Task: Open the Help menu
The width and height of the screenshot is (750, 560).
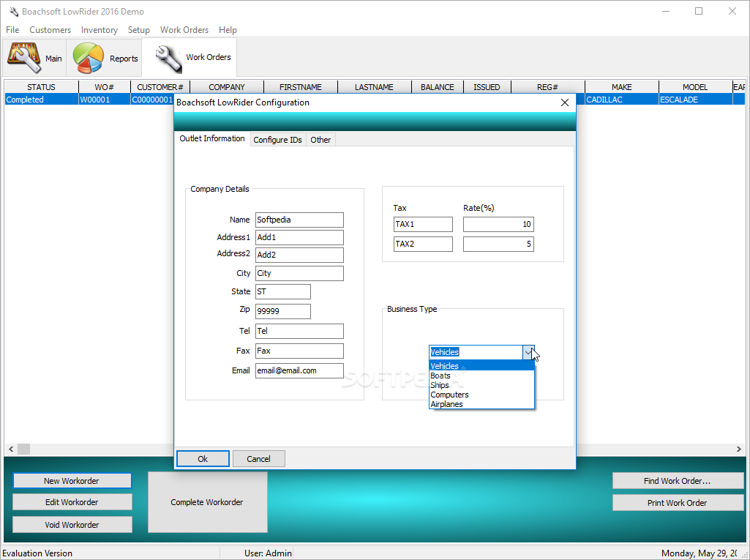Action: [x=228, y=30]
